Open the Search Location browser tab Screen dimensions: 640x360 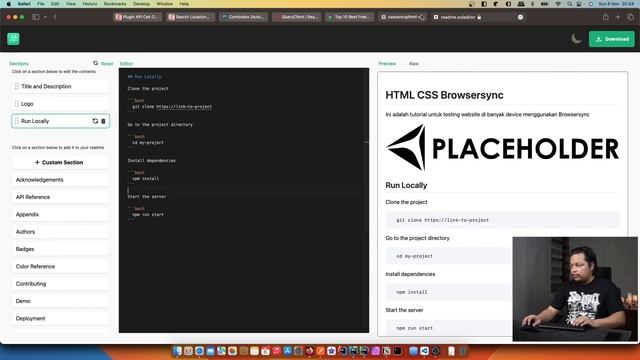coord(190,17)
